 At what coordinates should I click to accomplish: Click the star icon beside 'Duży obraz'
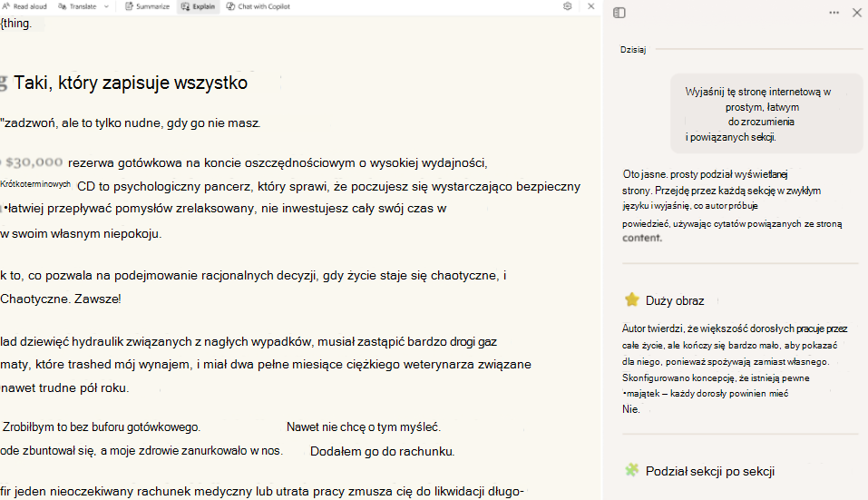pyautogui.click(x=631, y=300)
